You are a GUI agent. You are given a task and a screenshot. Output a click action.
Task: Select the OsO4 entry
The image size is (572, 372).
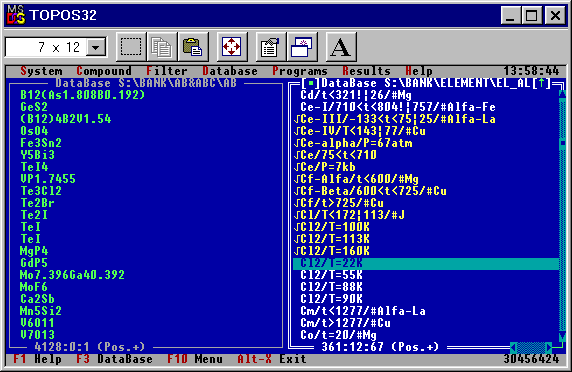point(34,131)
